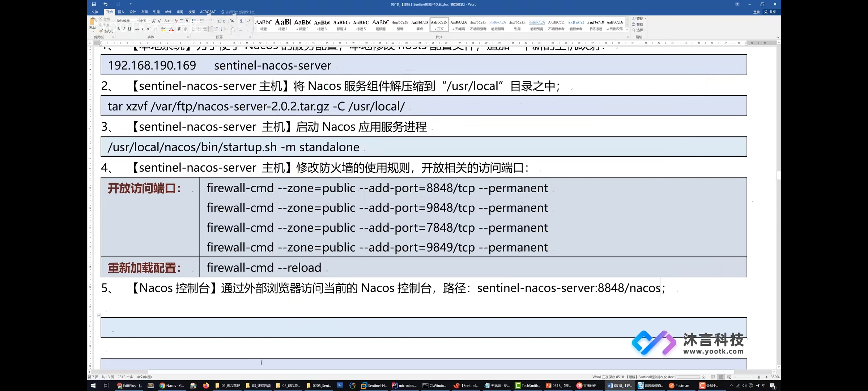Switch to the 布局 ribbon tab
This screenshot has width=868, height=391.
[x=145, y=12]
